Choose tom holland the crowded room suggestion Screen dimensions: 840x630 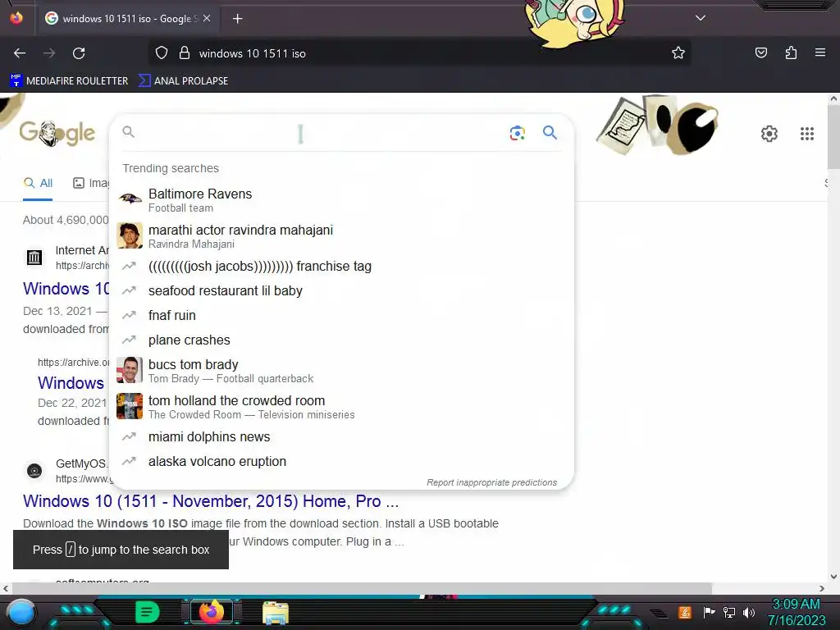(x=341, y=406)
